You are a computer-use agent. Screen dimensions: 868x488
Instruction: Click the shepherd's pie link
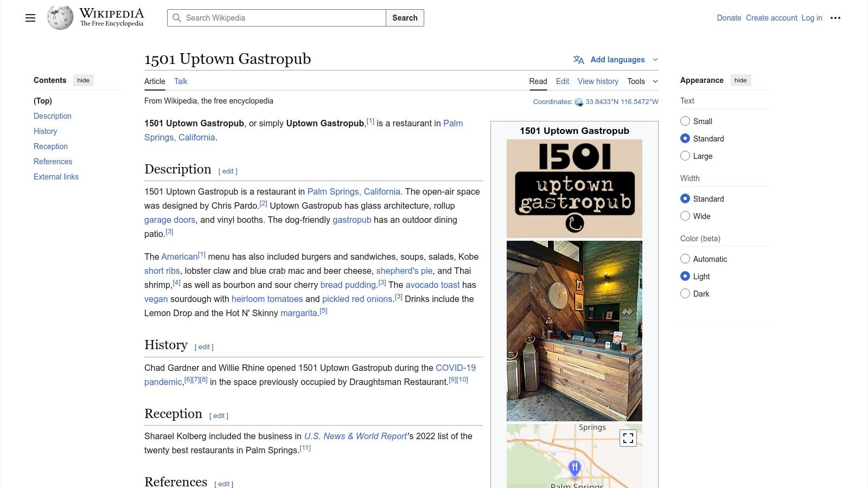click(404, 271)
